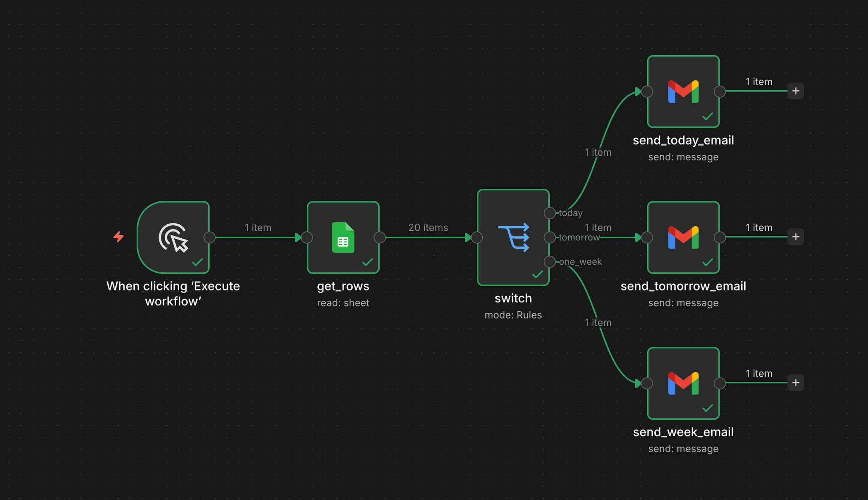The height and width of the screenshot is (500, 868).
Task: Click success checkmark on send_tomorrow_email node
Action: click(708, 263)
